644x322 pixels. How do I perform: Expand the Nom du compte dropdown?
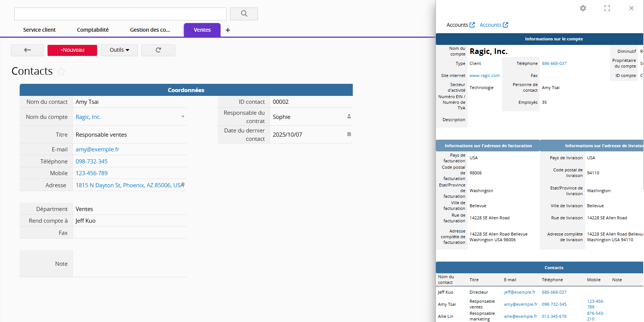183,117
